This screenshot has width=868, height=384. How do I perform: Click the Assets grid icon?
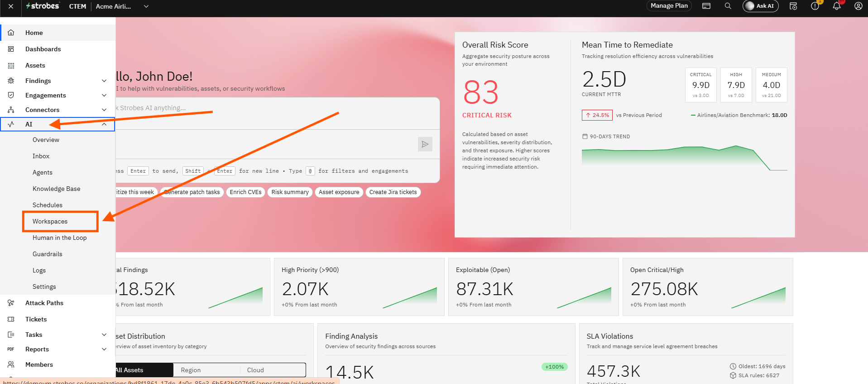(x=11, y=65)
